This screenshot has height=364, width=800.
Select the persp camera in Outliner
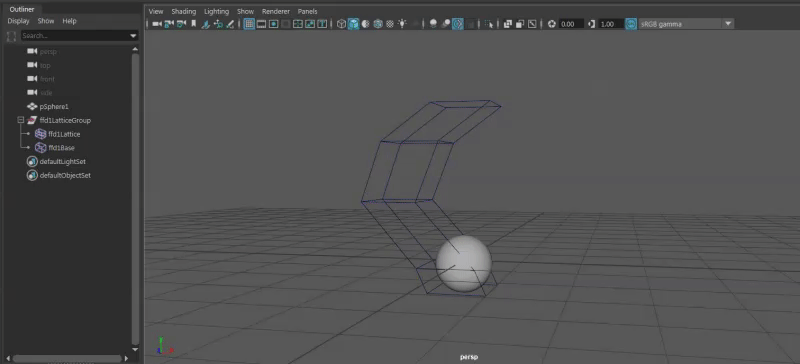click(48, 52)
